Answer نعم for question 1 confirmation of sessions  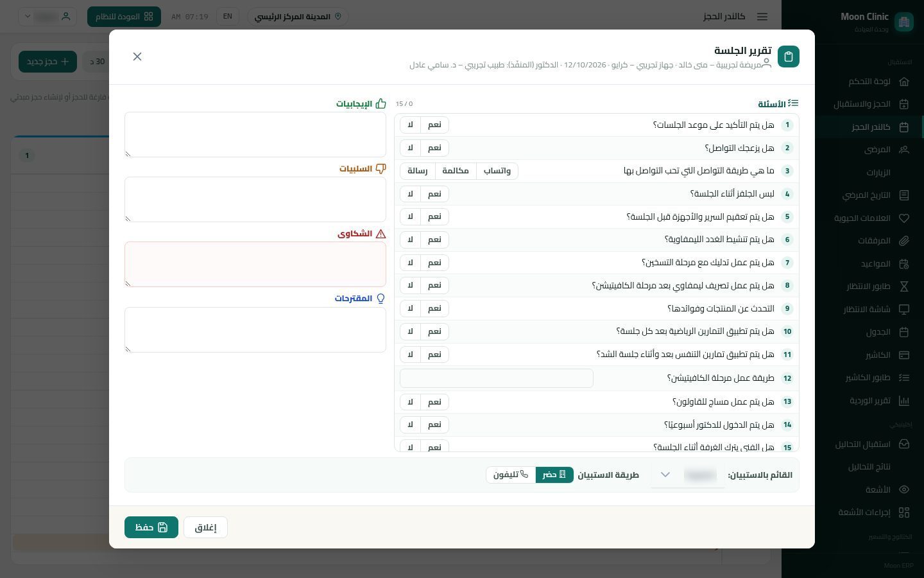pos(435,125)
